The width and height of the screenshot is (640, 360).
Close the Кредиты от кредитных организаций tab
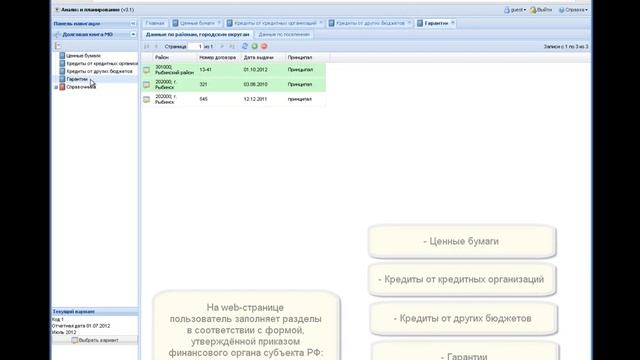[x=321, y=23]
